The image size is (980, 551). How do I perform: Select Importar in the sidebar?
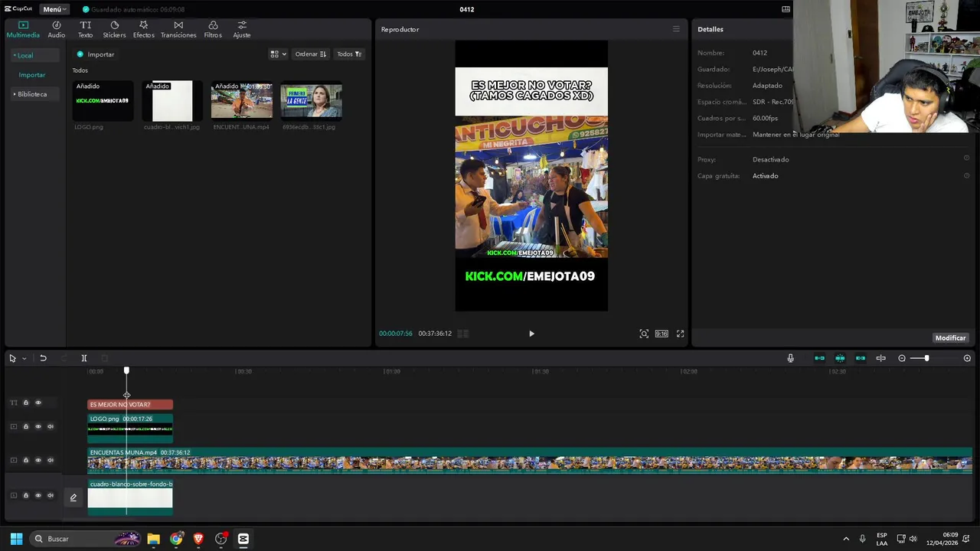pos(32,75)
